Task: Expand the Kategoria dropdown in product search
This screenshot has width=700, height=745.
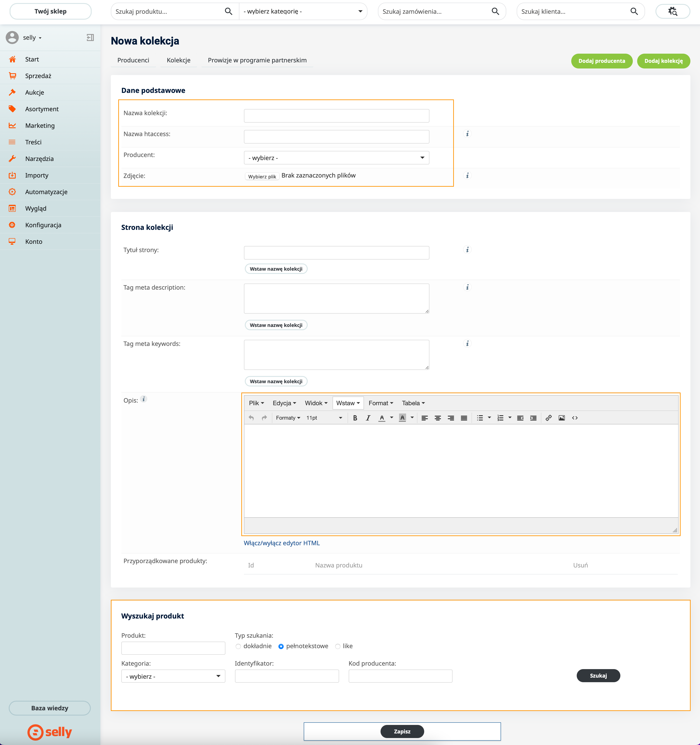Action: pos(173,676)
